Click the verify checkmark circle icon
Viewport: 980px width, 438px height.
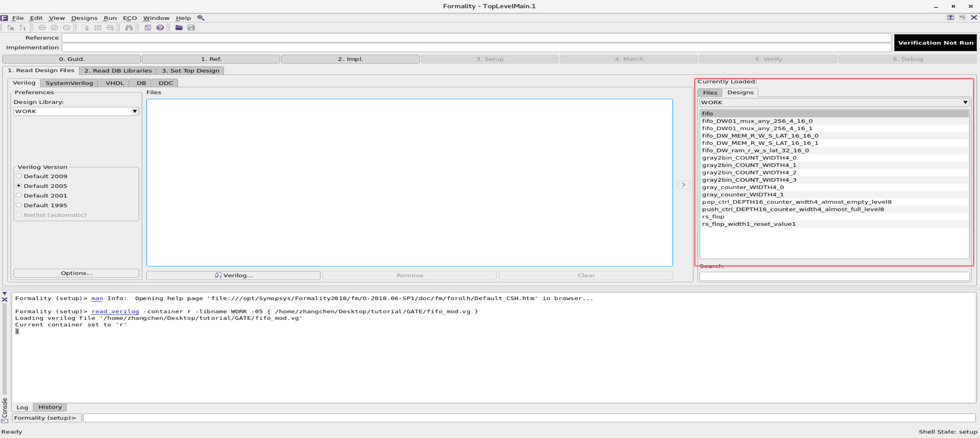point(54,28)
